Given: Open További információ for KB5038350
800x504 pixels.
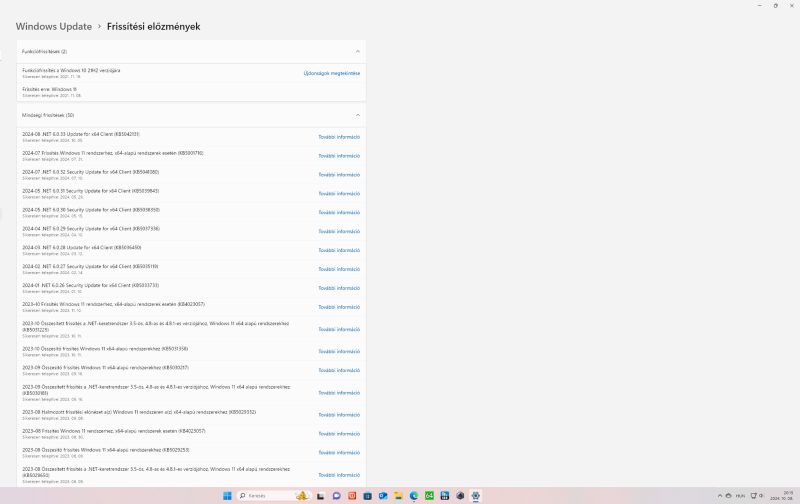Looking at the screenshot, I should tap(339, 213).
